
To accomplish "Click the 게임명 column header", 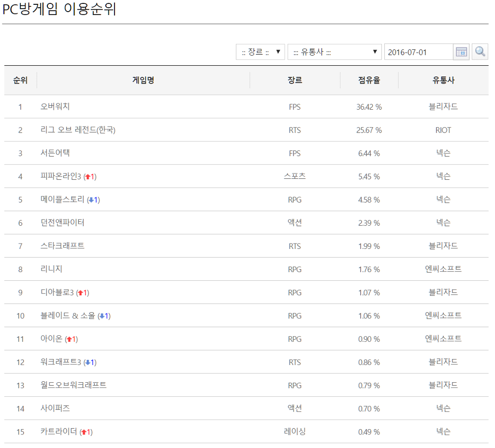I will point(144,80).
